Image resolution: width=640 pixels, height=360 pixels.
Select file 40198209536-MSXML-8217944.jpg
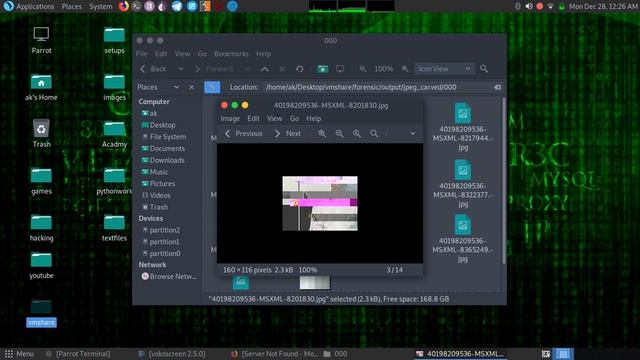coord(462,127)
